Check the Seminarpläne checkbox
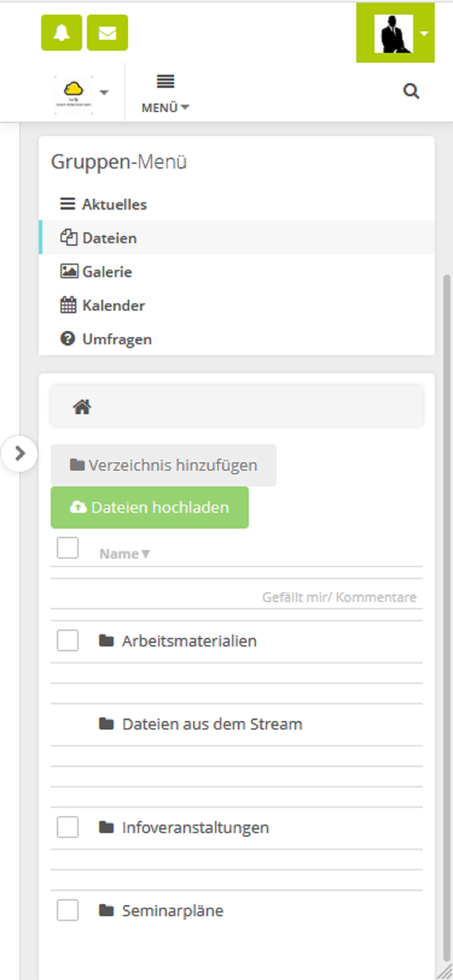 [x=68, y=910]
